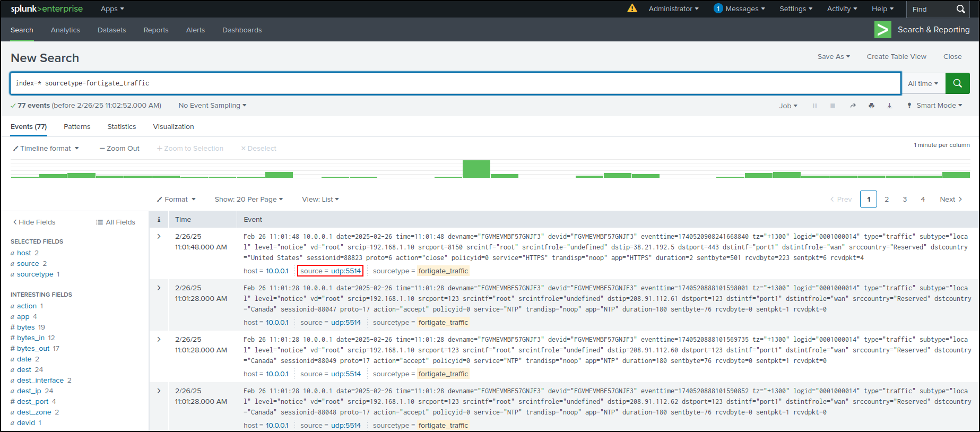Click the splunk>enterprise logo
Image resolution: width=980 pixels, height=432 pixels.
click(x=47, y=8)
